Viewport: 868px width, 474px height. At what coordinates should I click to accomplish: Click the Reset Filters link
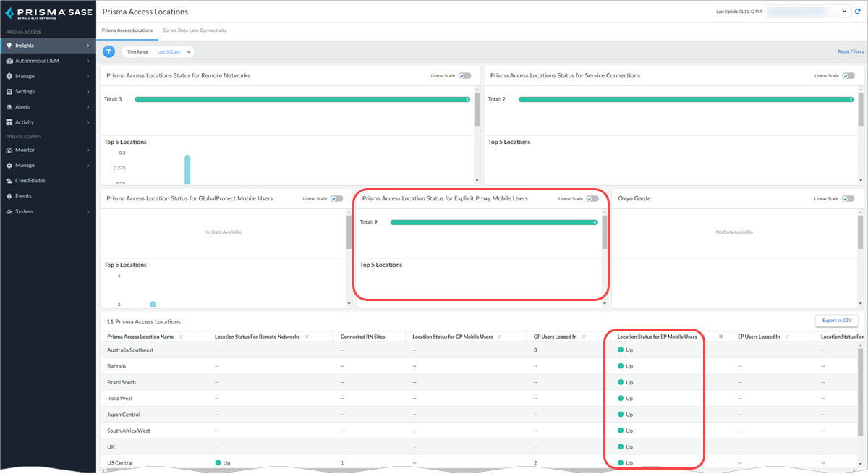coord(850,52)
